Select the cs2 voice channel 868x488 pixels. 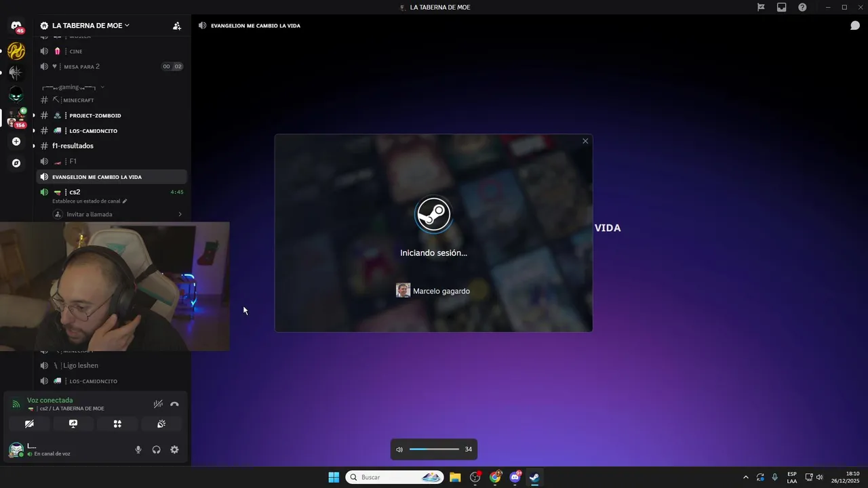111,192
